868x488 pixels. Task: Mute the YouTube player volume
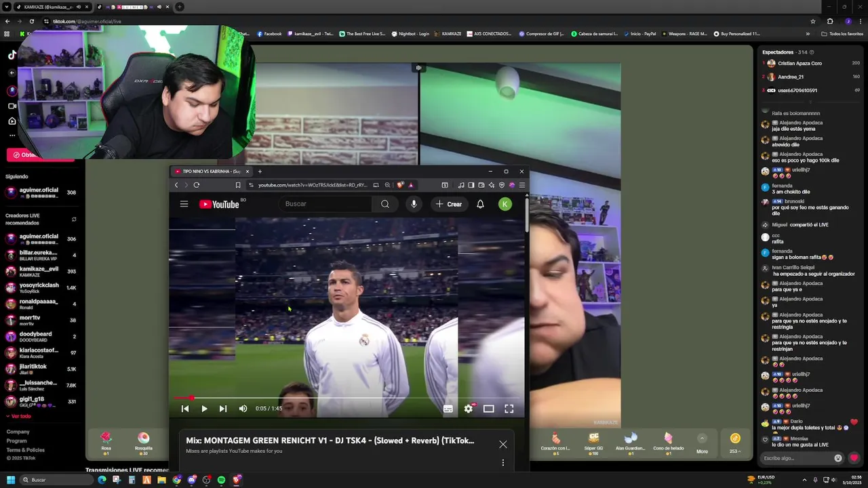click(243, 409)
